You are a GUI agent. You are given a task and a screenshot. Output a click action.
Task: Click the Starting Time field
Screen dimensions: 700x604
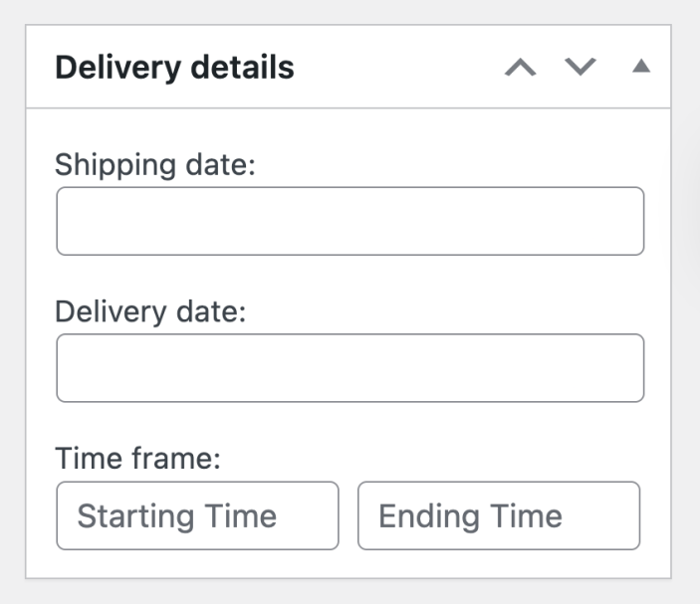197,515
